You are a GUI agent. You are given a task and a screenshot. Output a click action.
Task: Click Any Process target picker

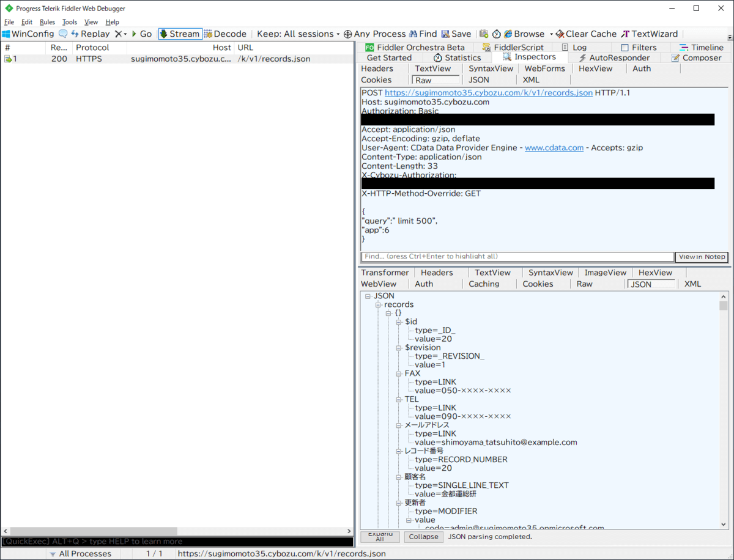pos(374,34)
